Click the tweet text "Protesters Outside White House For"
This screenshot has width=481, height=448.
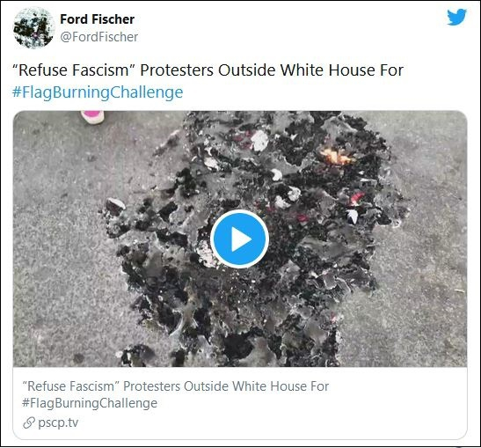272,70
